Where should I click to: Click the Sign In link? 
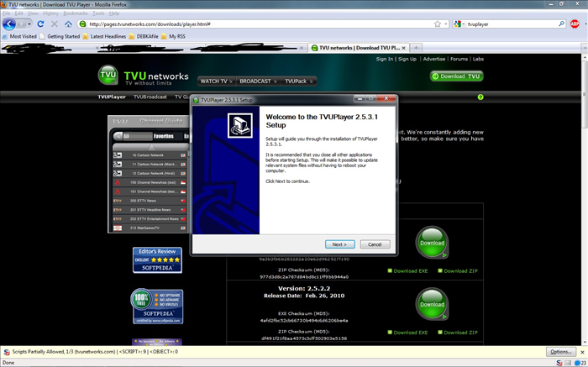[385, 59]
